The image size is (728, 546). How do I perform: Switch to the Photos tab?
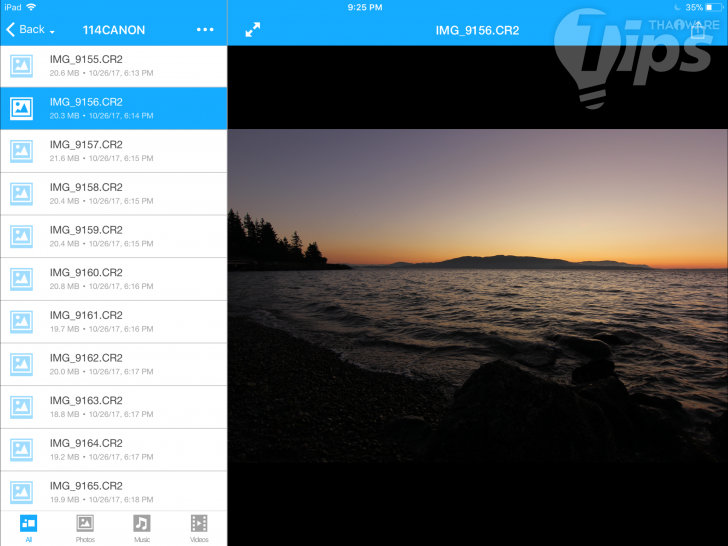pyautogui.click(x=85, y=528)
